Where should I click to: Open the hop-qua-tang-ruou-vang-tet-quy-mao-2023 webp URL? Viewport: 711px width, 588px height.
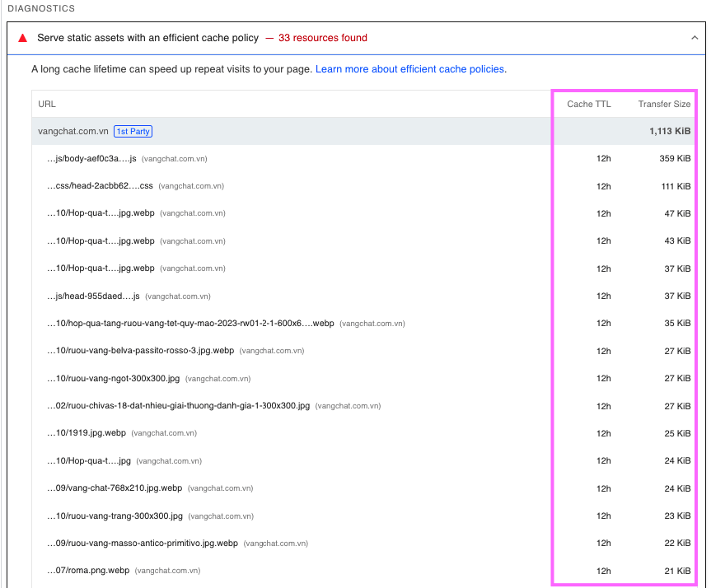(x=190, y=324)
